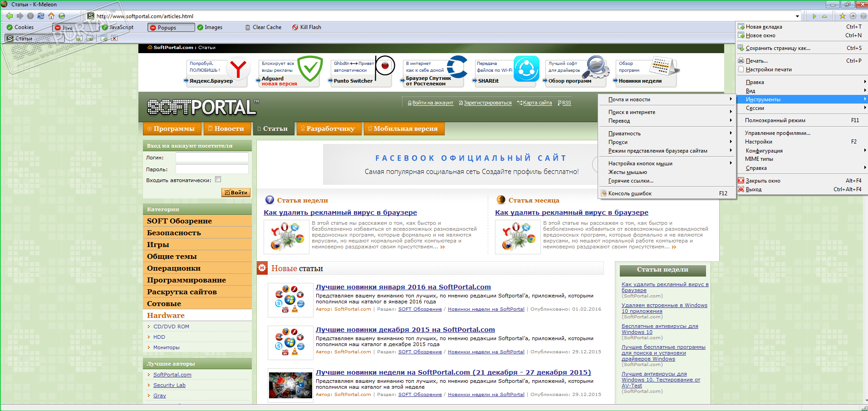Click the Stop loading icon
Viewport: 868px width, 411px height.
pos(30,16)
